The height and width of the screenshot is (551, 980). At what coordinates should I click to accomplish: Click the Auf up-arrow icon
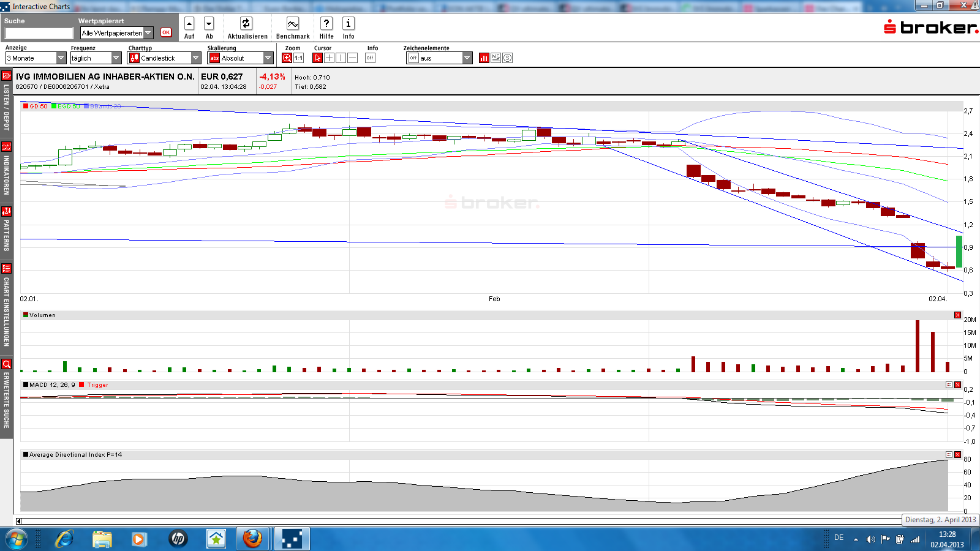189,24
